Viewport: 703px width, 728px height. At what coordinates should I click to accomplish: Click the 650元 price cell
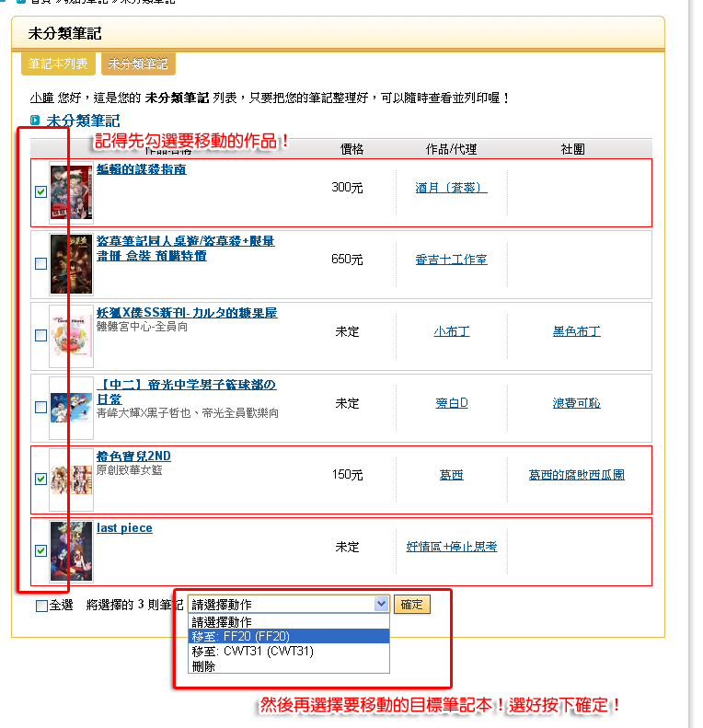[x=347, y=260]
